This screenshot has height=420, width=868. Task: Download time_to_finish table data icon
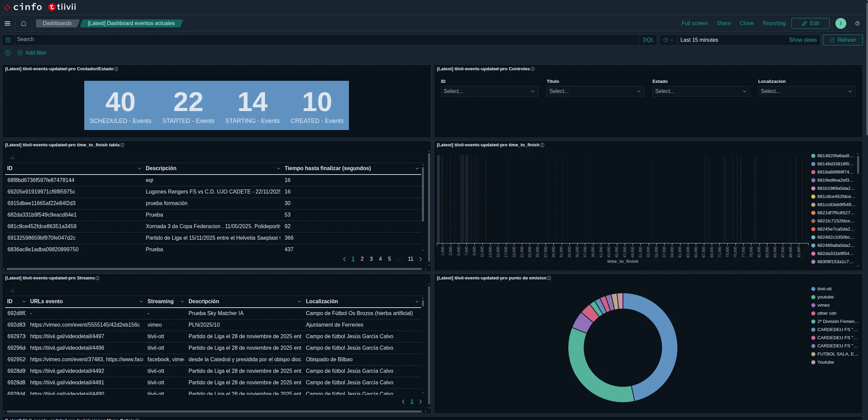[x=12, y=157]
